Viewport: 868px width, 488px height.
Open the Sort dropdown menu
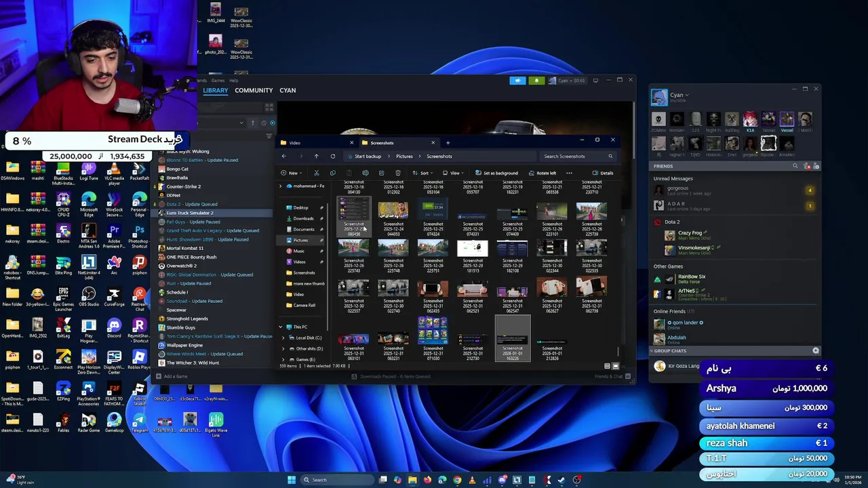click(422, 173)
